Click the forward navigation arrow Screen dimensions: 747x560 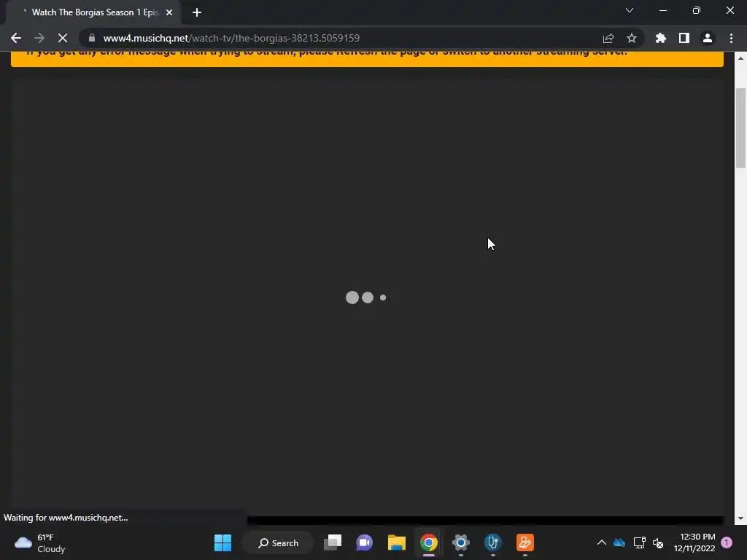coord(39,38)
